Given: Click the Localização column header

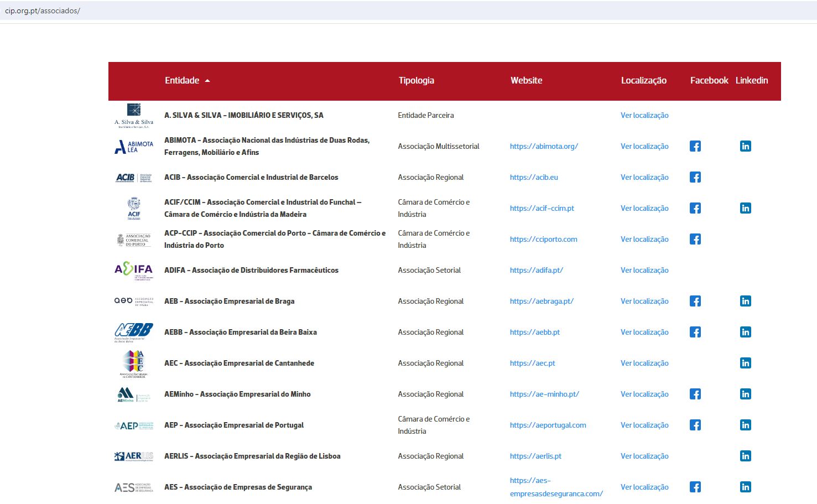Looking at the screenshot, I should point(644,81).
